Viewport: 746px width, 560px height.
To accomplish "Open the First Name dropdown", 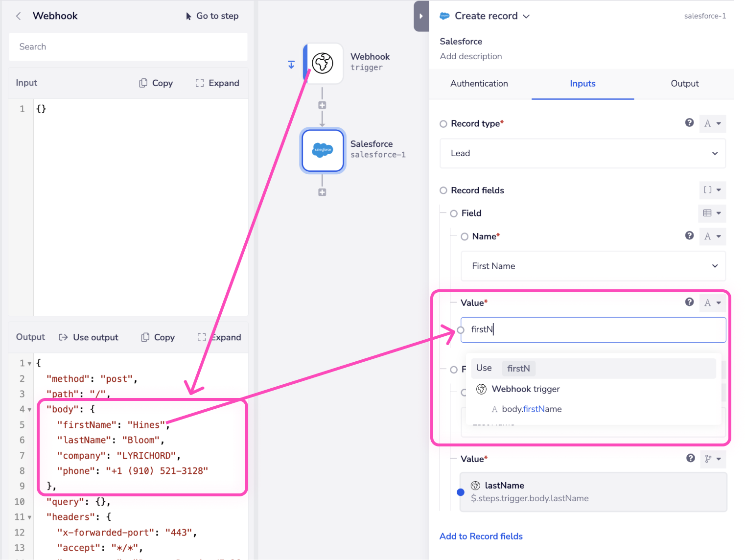I will [593, 266].
